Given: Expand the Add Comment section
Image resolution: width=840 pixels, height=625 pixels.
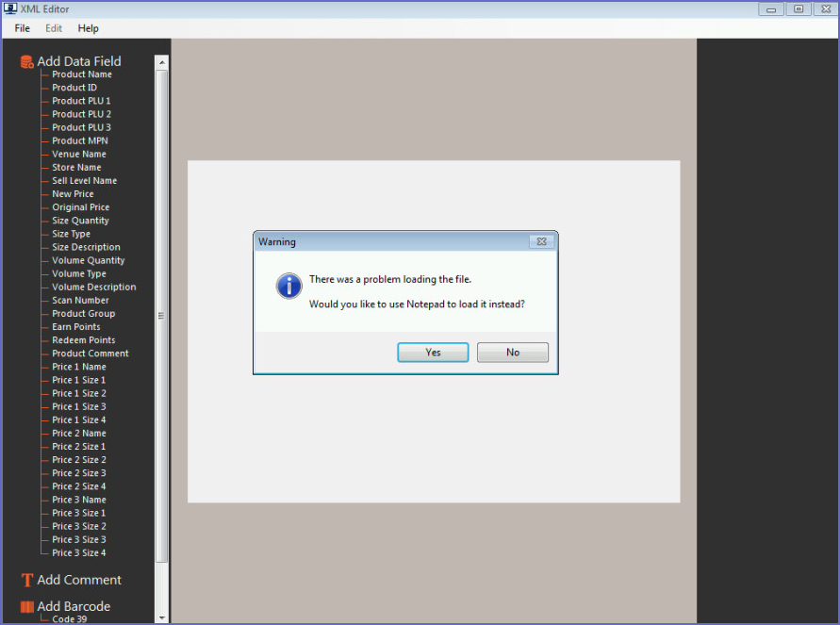Looking at the screenshot, I should [x=79, y=580].
